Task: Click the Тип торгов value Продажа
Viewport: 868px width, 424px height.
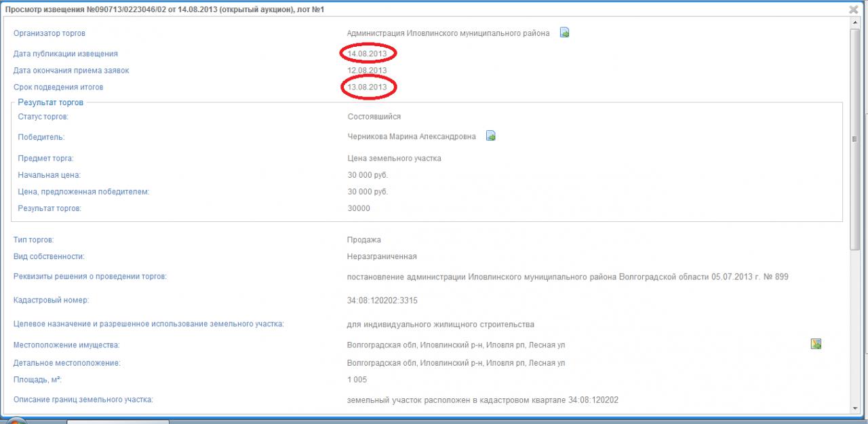Action: [x=364, y=239]
